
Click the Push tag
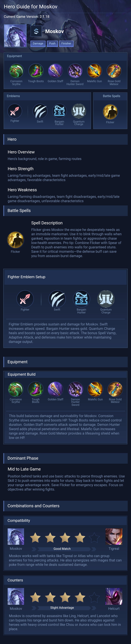[x=52, y=44]
